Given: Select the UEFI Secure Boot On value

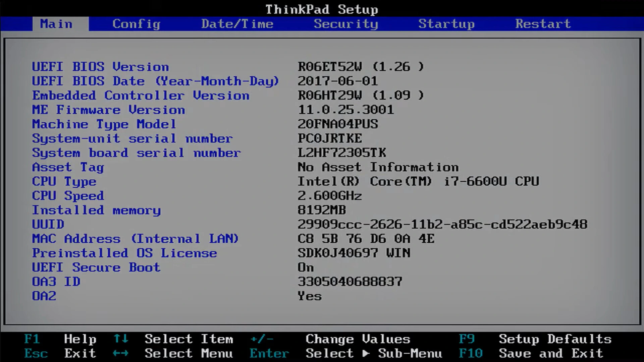Looking at the screenshot, I should [306, 267].
